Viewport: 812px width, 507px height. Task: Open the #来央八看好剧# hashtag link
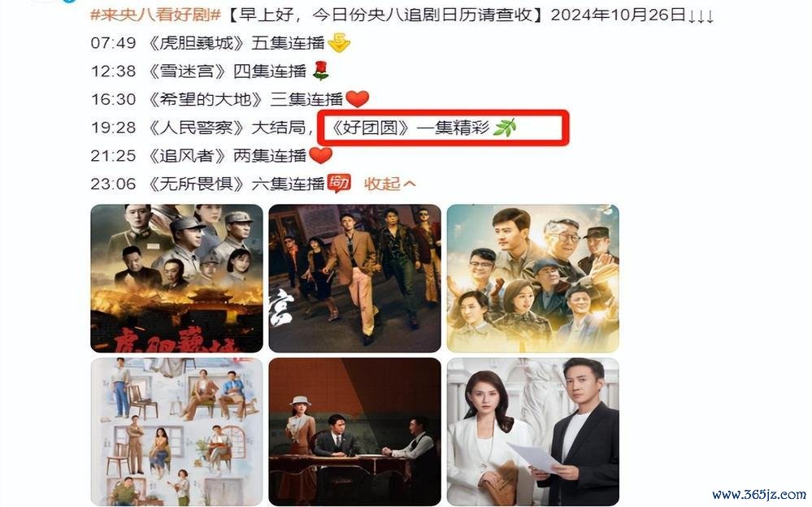coord(156,15)
